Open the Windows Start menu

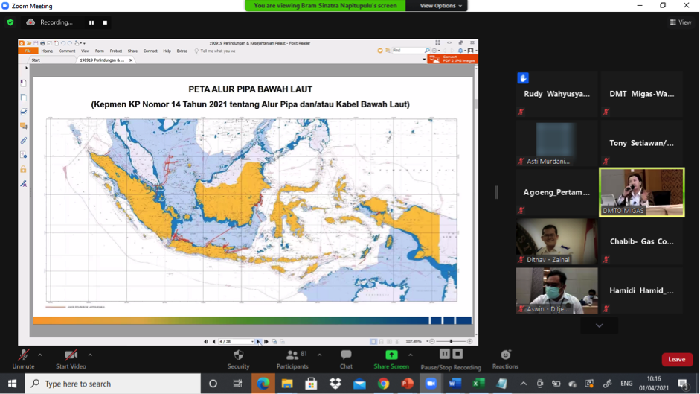[12, 384]
